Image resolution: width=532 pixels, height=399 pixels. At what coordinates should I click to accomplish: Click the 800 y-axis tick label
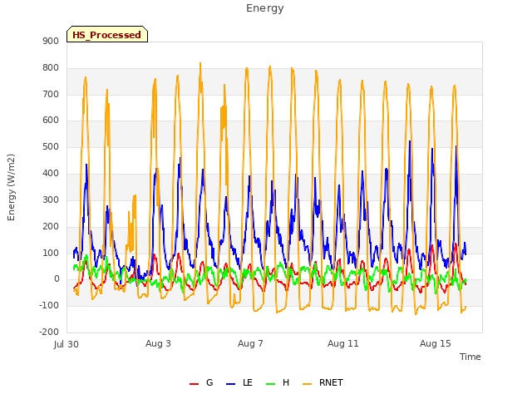pos(51,68)
